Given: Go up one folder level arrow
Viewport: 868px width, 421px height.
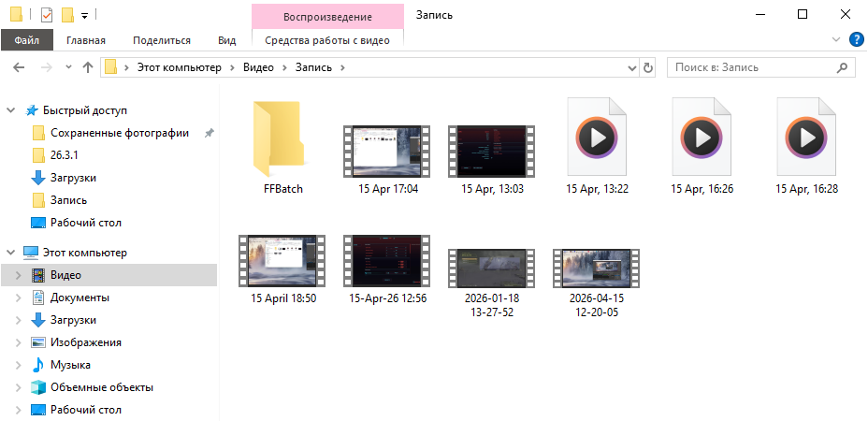Looking at the screenshot, I should coord(88,67).
